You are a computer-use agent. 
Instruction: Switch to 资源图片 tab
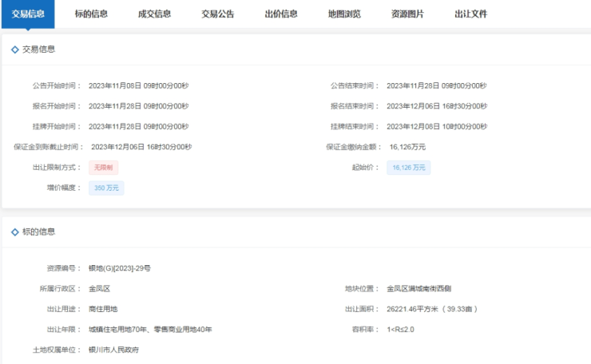[x=407, y=14]
